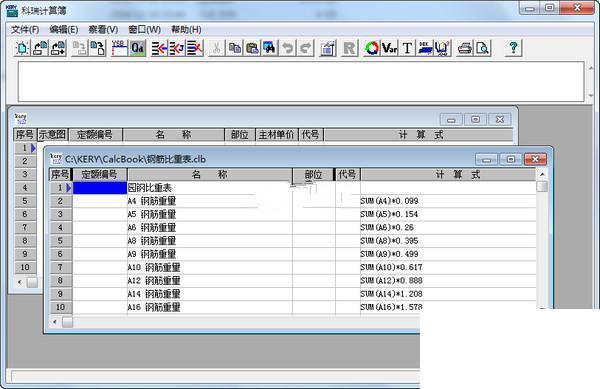600x389 pixels.
Task: Click the 代号 column header in 钢筋比重表 window
Action: (x=347, y=174)
